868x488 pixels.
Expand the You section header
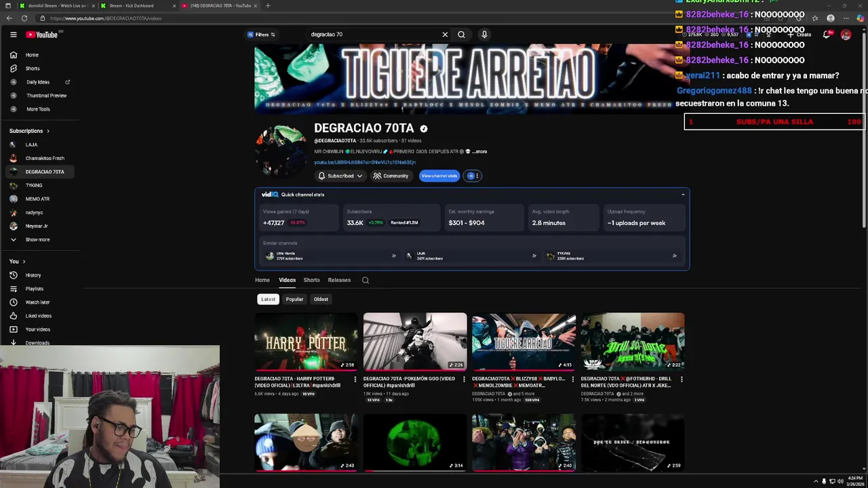coord(18,262)
